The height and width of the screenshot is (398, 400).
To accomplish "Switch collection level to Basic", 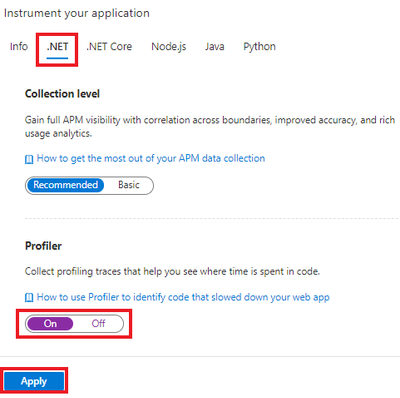I will (x=129, y=185).
